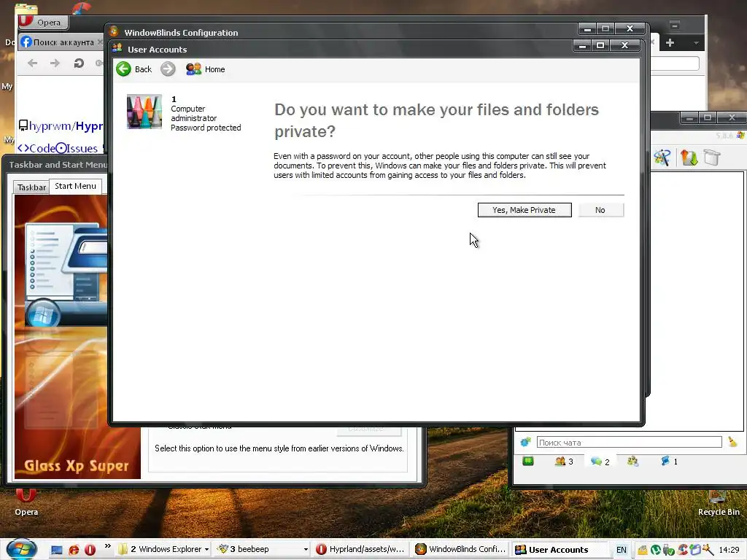The image size is (747, 560).
Task: Choose Yes, Make Private
Action: [x=525, y=210]
